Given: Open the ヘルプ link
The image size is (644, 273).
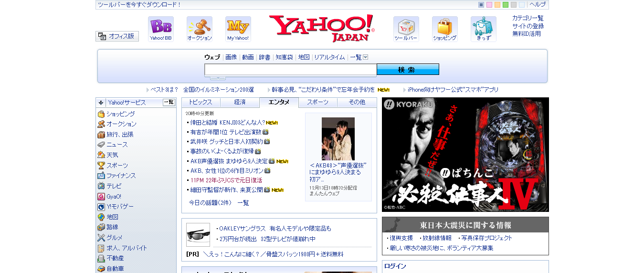Looking at the screenshot, I should pyautogui.click(x=538, y=4).
